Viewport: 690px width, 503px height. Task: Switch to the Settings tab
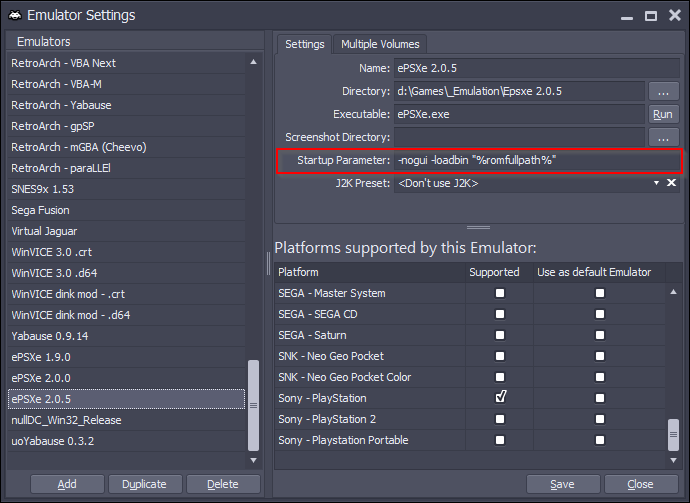[x=305, y=44]
